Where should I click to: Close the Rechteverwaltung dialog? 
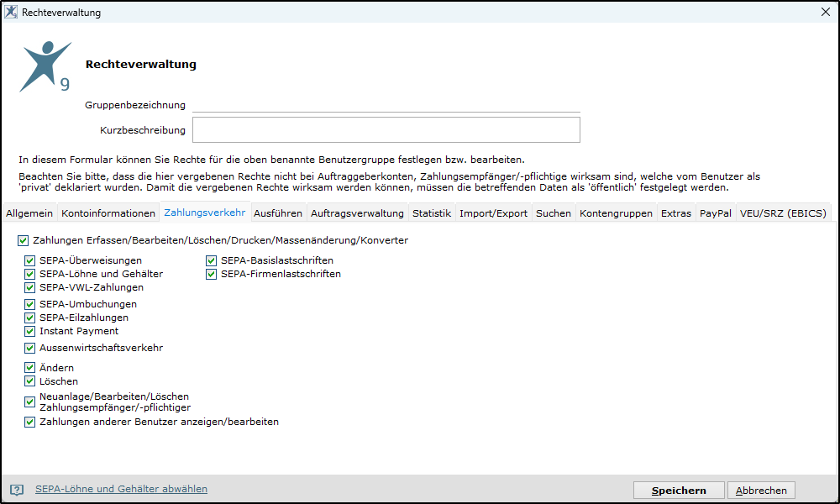[826, 12]
